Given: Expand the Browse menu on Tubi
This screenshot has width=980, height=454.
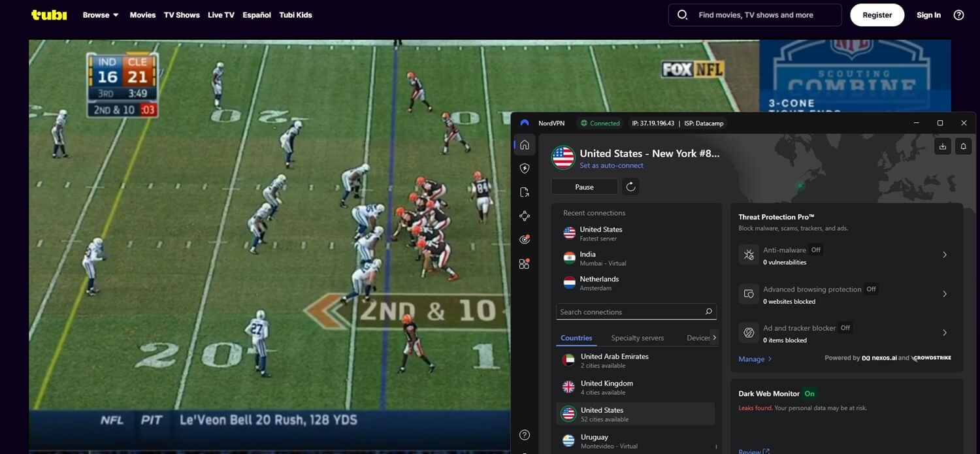Looking at the screenshot, I should tap(100, 14).
